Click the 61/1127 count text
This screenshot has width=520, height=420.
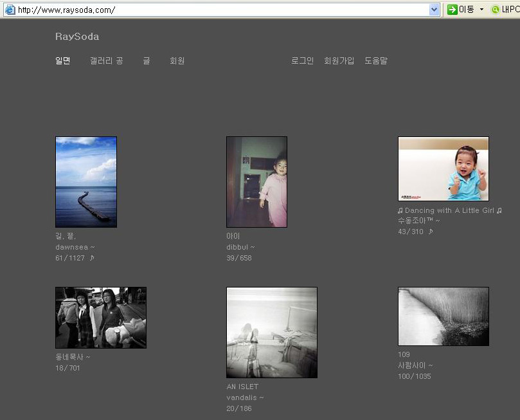click(70, 258)
